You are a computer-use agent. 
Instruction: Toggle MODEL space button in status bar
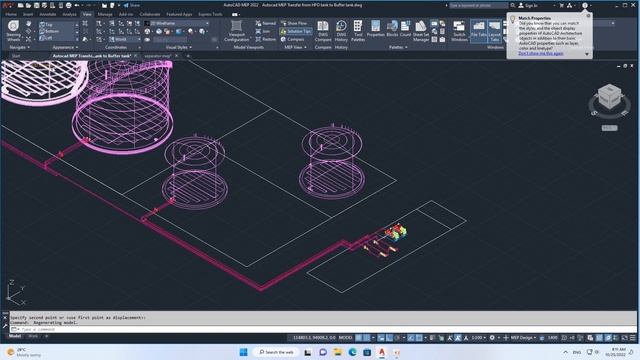click(345, 338)
